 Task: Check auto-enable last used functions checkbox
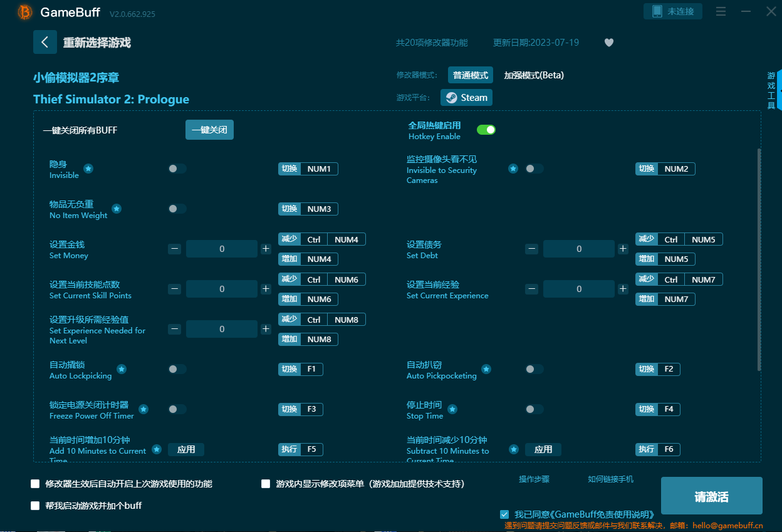[x=35, y=484]
